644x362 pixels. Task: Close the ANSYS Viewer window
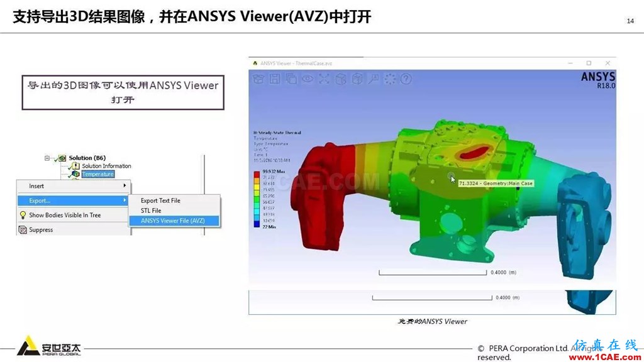(x=608, y=63)
